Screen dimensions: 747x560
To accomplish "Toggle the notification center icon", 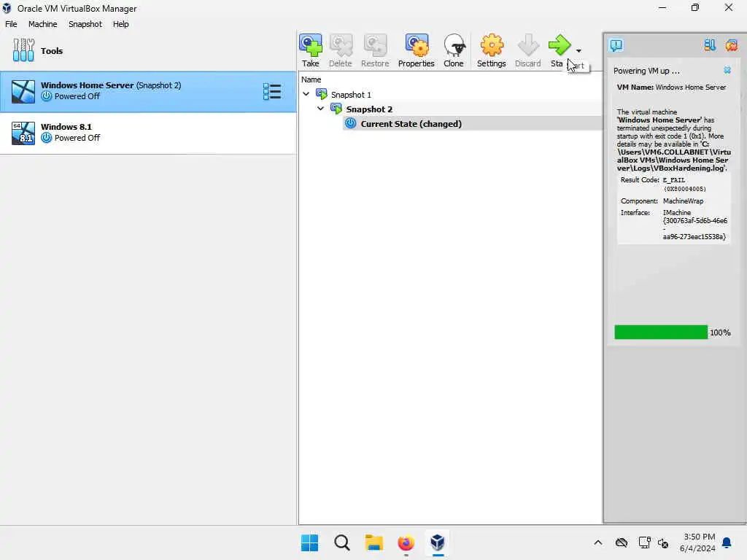I will 616,45.
